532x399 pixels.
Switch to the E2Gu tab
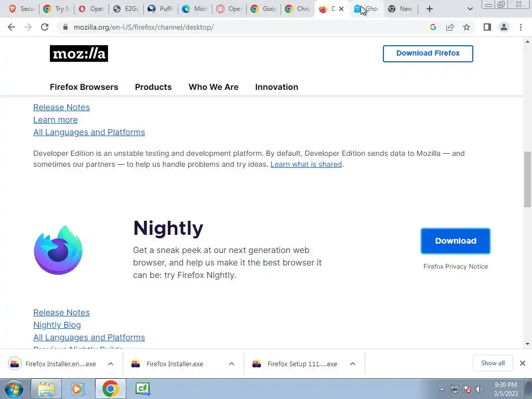(126, 9)
